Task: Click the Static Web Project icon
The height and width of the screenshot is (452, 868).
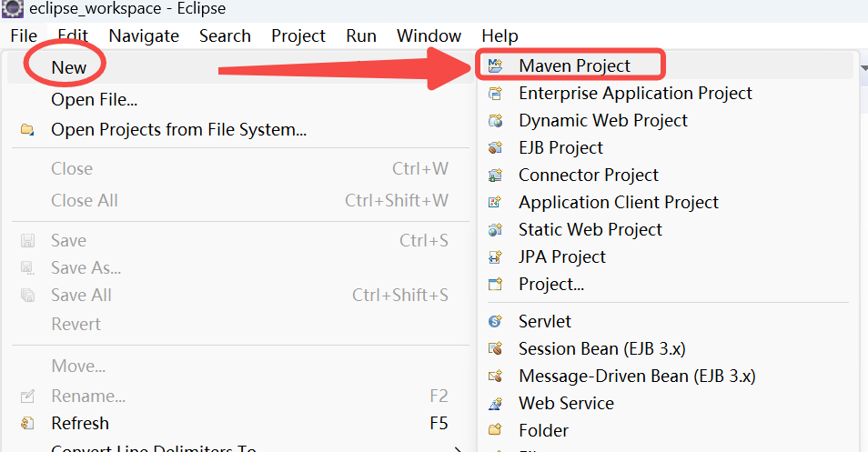Action: (496, 229)
